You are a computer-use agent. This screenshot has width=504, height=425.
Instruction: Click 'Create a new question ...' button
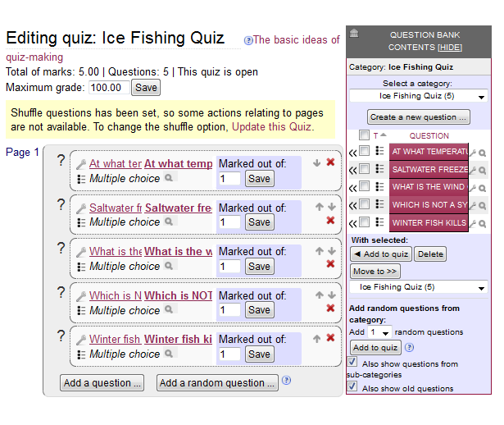(419, 117)
